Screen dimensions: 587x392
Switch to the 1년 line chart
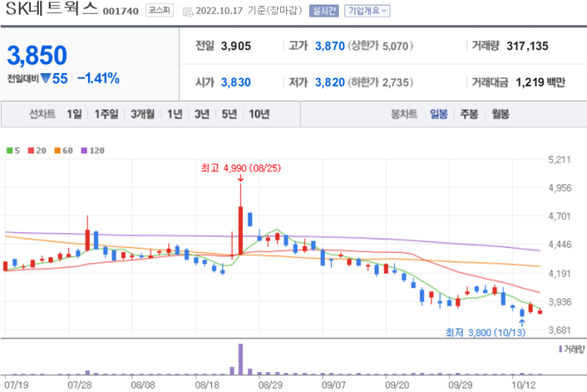(175, 114)
